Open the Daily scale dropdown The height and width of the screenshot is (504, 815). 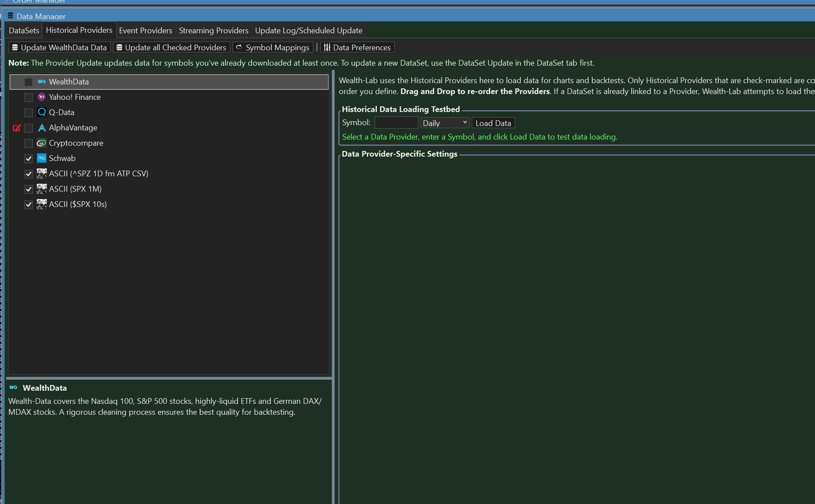click(x=445, y=123)
